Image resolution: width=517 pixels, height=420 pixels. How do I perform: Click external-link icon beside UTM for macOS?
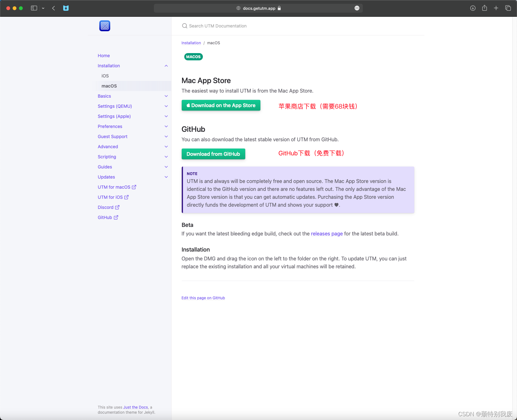[x=134, y=187]
